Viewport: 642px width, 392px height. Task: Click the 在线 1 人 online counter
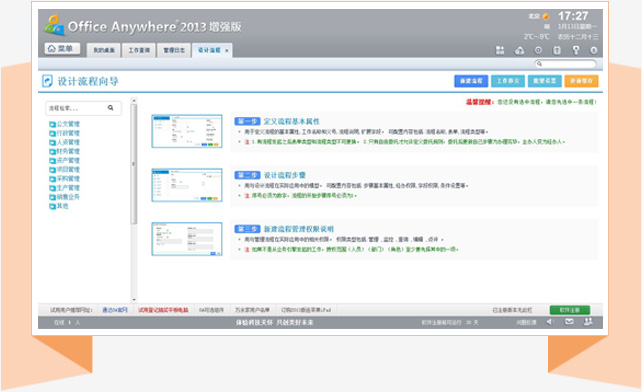pyautogui.click(x=67, y=322)
